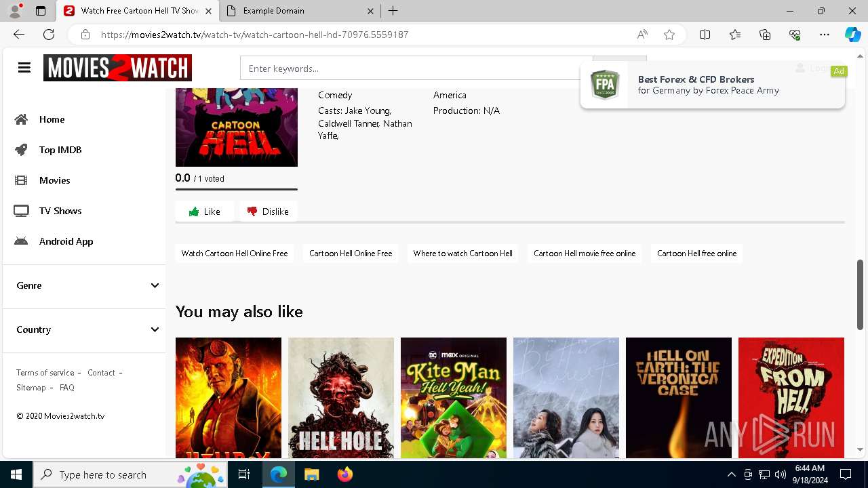Viewport: 868px width, 488px height.
Task: Click Cartoon Hell movie free online tag
Action: coord(585,253)
